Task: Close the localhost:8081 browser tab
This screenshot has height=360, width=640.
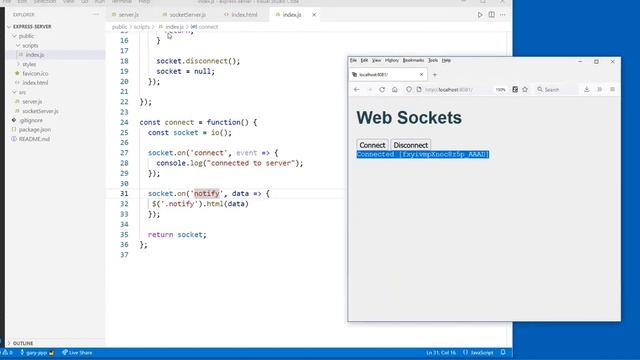Action: pyautogui.click(x=421, y=75)
